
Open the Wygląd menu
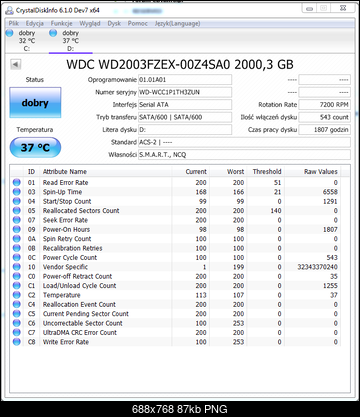(x=90, y=23)
